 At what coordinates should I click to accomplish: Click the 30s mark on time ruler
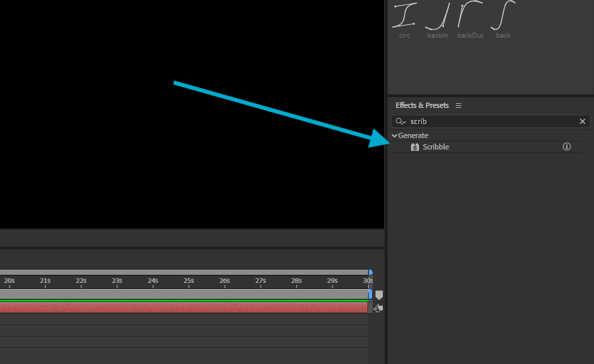pyautogui.click(x=368, y=281)
